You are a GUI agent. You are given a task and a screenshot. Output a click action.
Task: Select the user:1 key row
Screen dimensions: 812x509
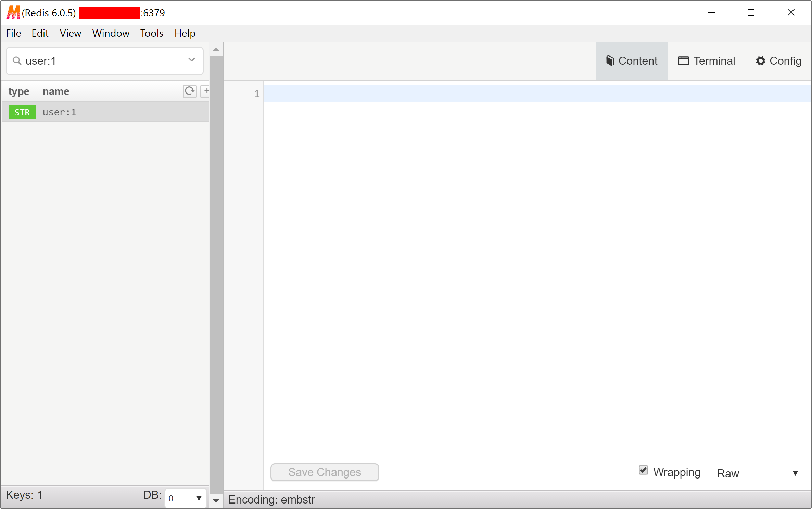pos(105,112)
